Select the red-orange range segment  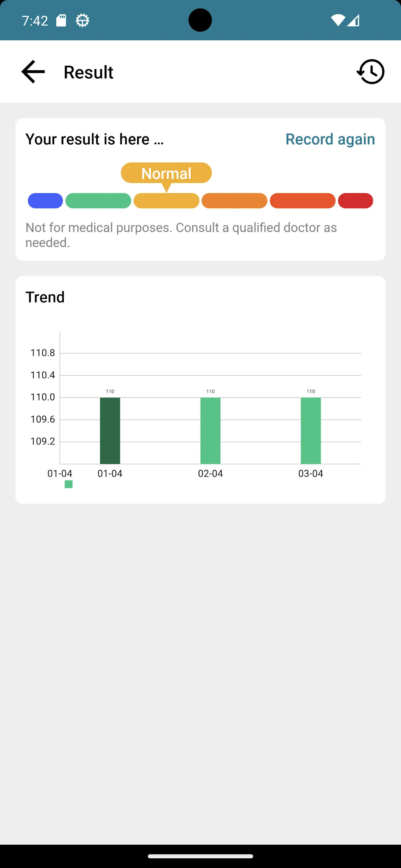[303, 201]
